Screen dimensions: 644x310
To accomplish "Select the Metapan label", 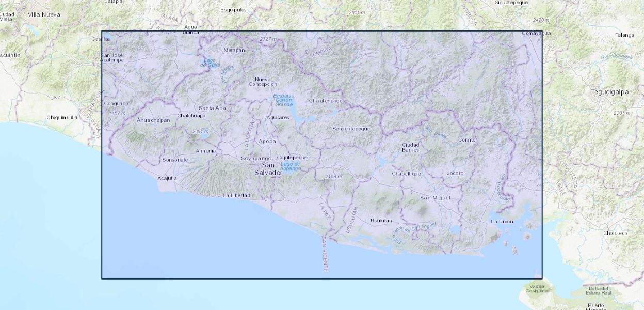I will pyautogui.click(x=234, y=50).
